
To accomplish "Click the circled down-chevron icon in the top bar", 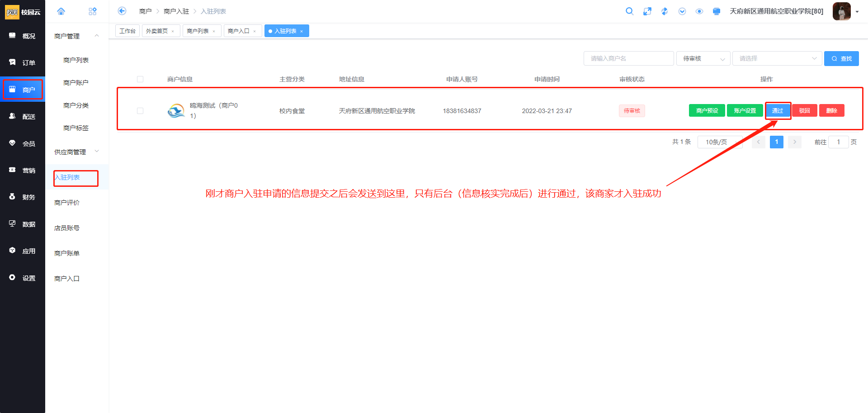I will (x=682, y=11).
